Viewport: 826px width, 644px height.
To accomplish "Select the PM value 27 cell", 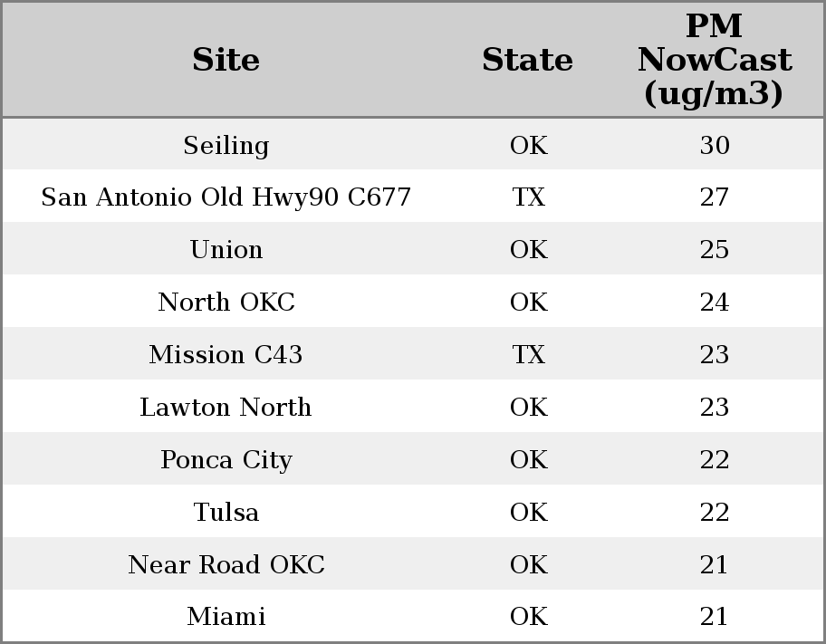I will coord(715,197).
